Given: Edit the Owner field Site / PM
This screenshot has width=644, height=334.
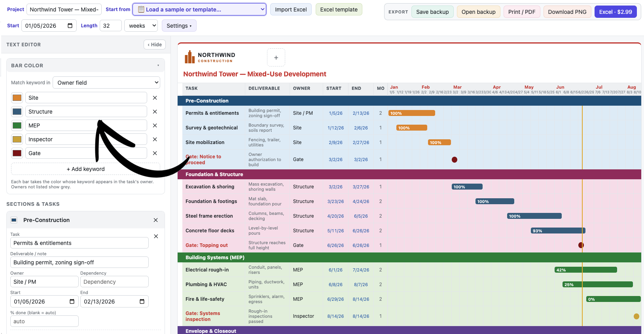Looking at the screenshot, I should tap(44, 282).
